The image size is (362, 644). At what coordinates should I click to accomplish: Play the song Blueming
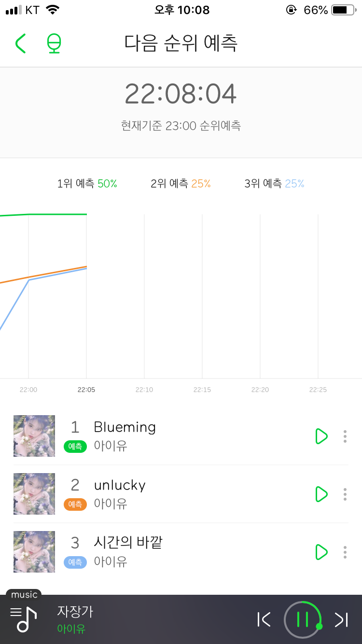321,436
